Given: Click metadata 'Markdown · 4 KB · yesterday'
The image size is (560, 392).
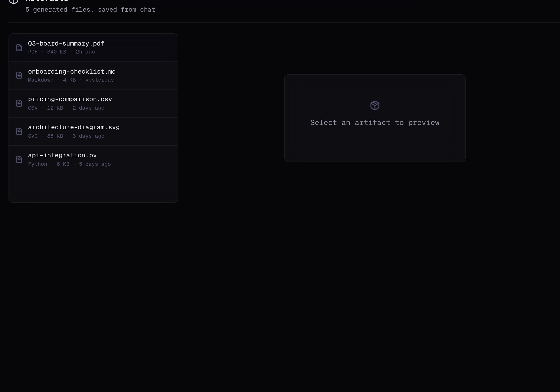Looking at the screenshot, I should 71,80.
